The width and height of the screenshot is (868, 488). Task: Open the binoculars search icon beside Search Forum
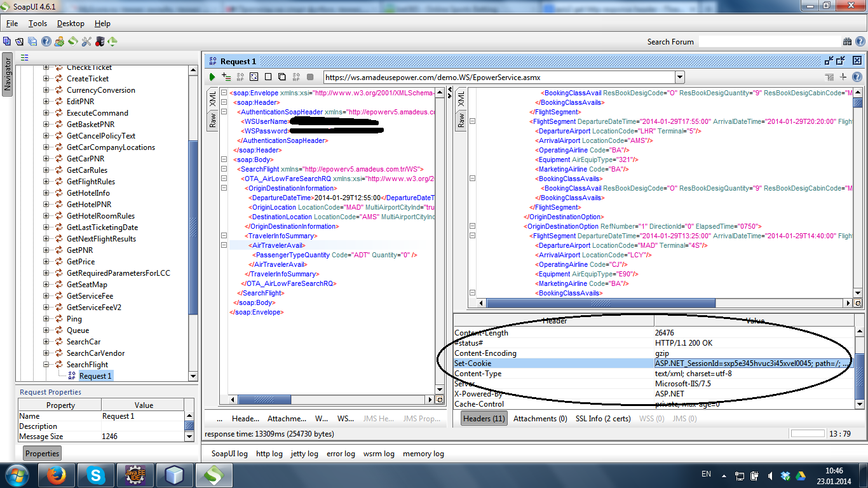point(847,41)
